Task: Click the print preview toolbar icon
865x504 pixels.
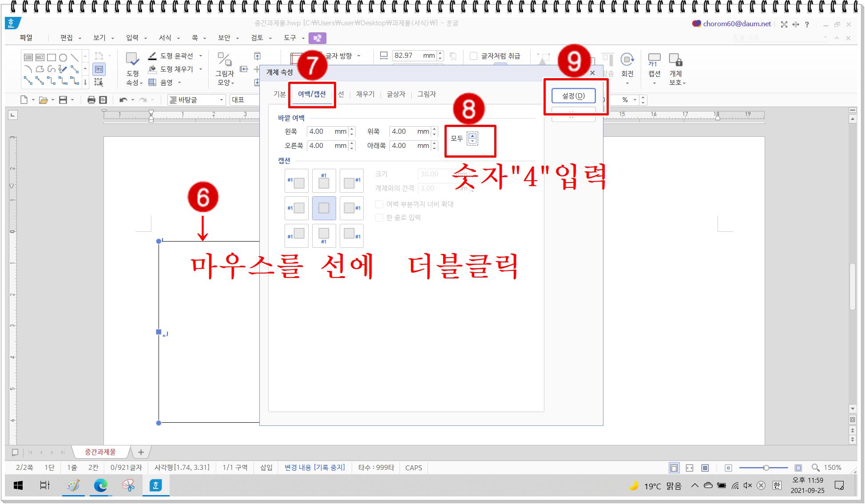Action: [103, 100]
